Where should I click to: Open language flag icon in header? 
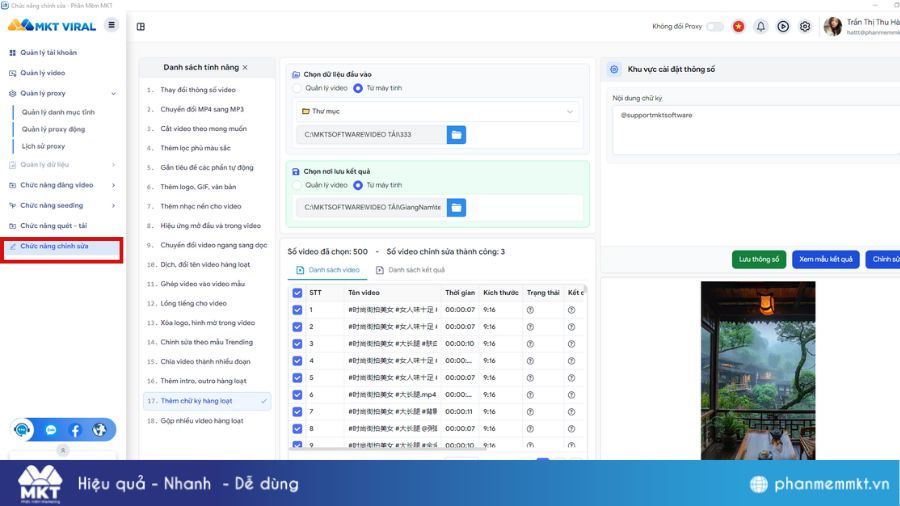[x=738, y=26]
